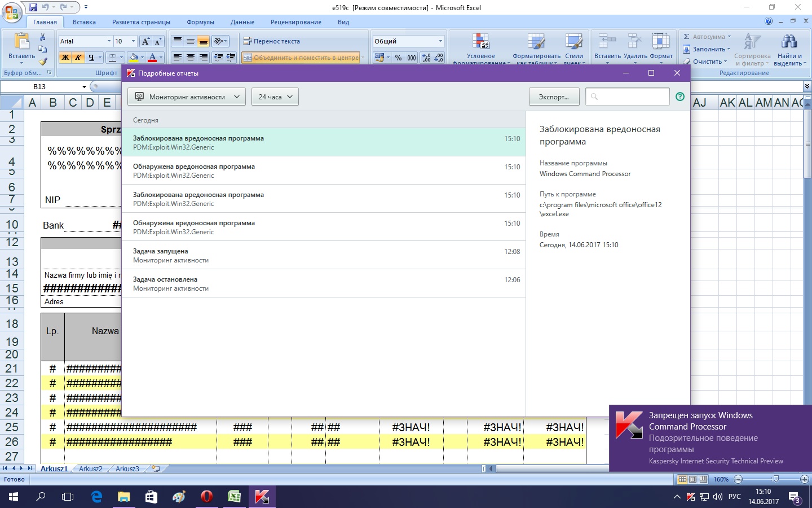
Task: Click Save icon in quick access toolbar
Action: [x=34, y=7]
